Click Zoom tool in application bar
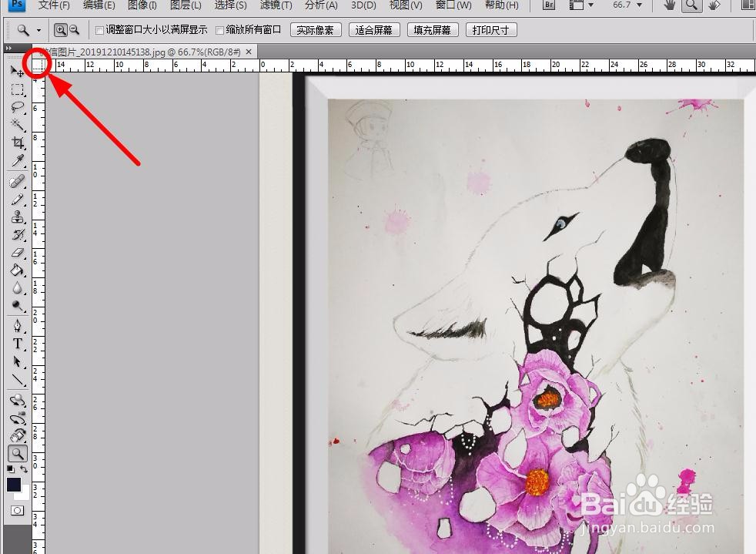Screen dimensions: 756x554 (691, 5)
